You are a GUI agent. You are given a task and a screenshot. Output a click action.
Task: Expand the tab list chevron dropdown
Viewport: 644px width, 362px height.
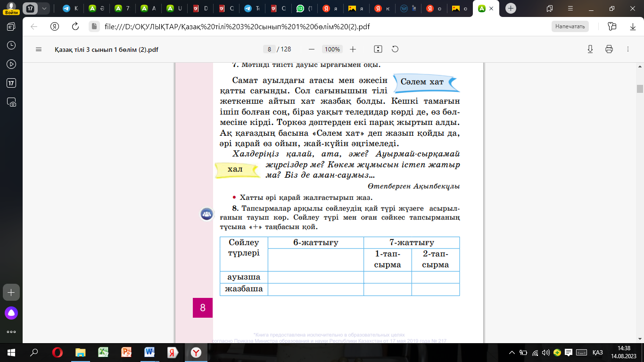tap(44, 8)
